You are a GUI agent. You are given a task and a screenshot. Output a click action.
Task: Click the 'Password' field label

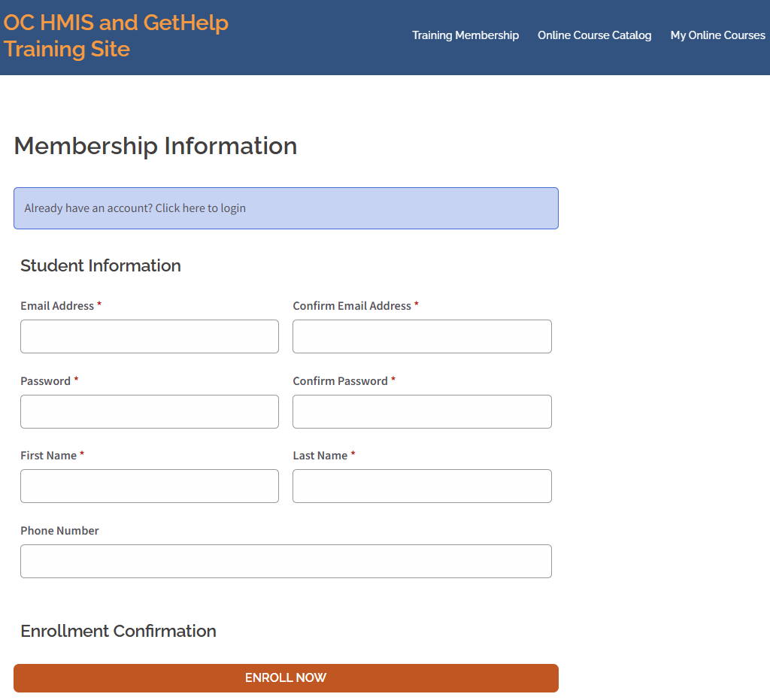(x=45, y=381)
